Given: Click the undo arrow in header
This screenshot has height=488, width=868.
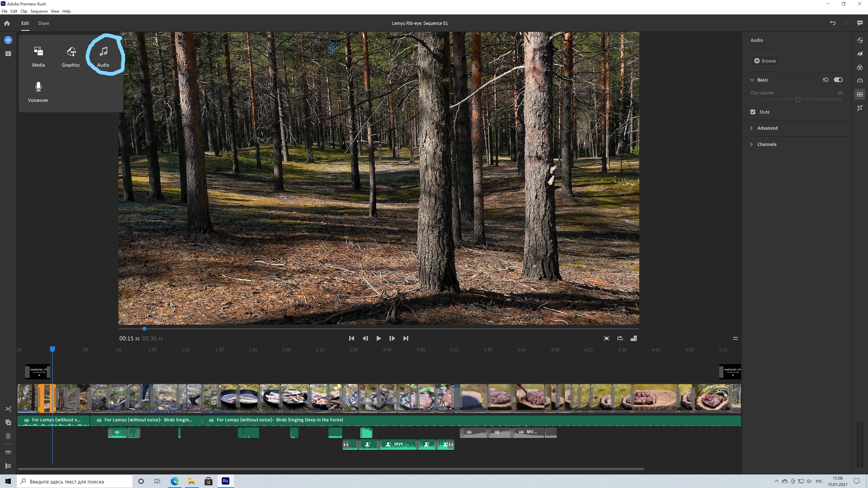Looking at the screenshot, I should pyautogui.click(x=833, y=23).
